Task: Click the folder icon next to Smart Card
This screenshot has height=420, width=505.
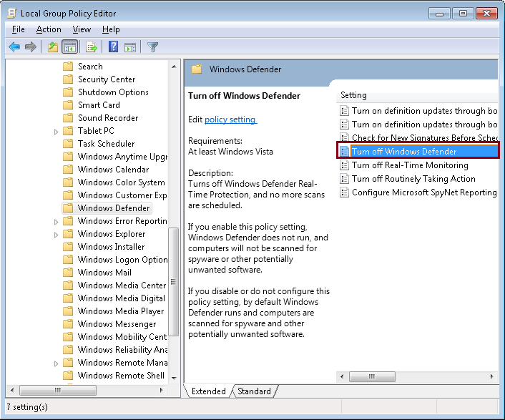Action: 68,105
